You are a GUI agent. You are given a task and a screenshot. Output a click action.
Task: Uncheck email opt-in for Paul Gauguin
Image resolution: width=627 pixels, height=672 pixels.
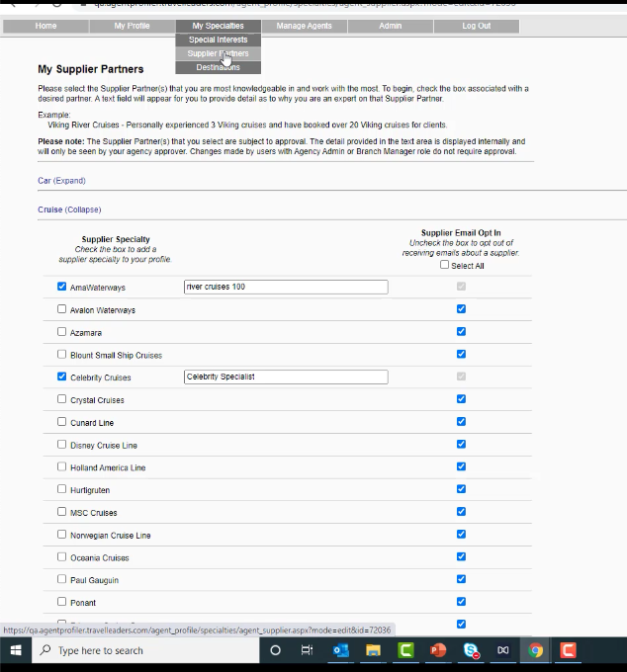tap(461, 579)
